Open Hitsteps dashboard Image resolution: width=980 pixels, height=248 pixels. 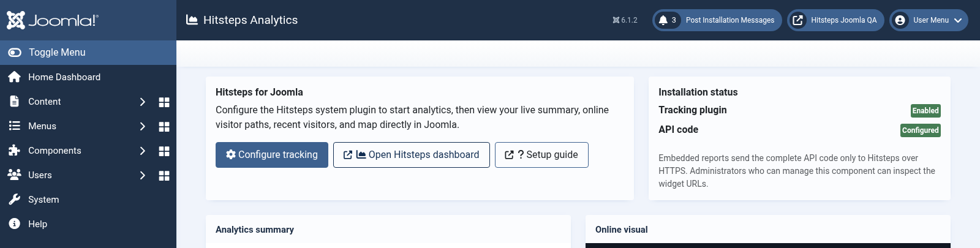click(412, 155)
